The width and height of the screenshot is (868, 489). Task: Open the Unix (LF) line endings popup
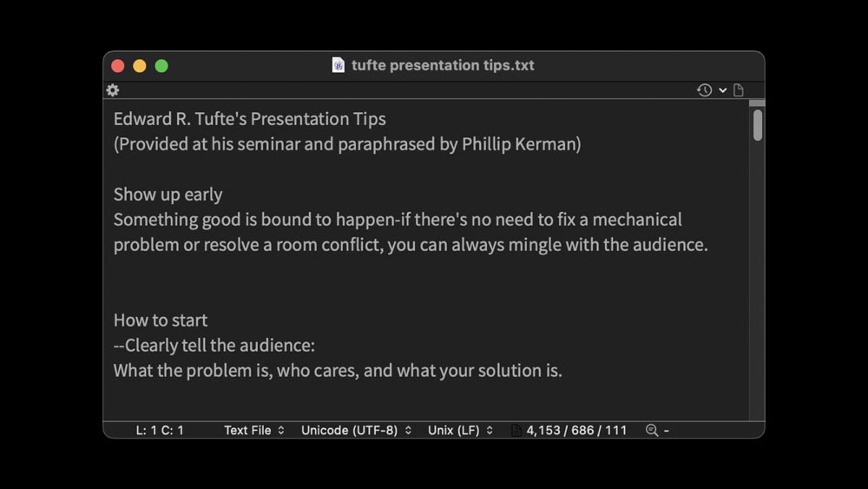(x=460, y=430)
